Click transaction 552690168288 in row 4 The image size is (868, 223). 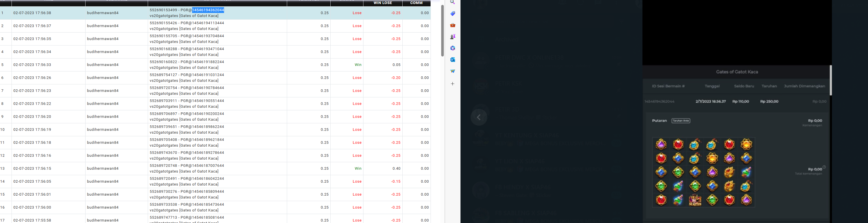click(163, 49)
